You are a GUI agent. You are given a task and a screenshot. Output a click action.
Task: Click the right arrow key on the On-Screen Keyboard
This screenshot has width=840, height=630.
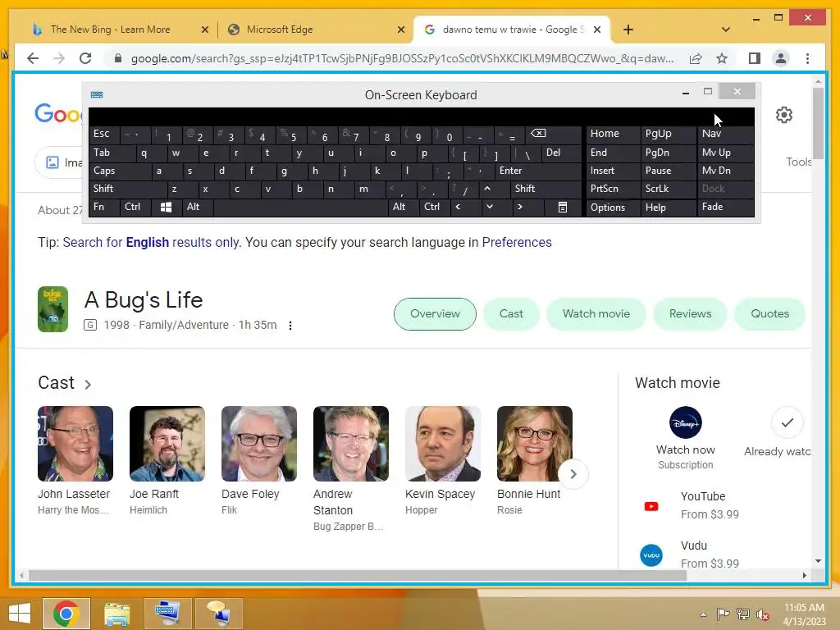pos(519,207)
